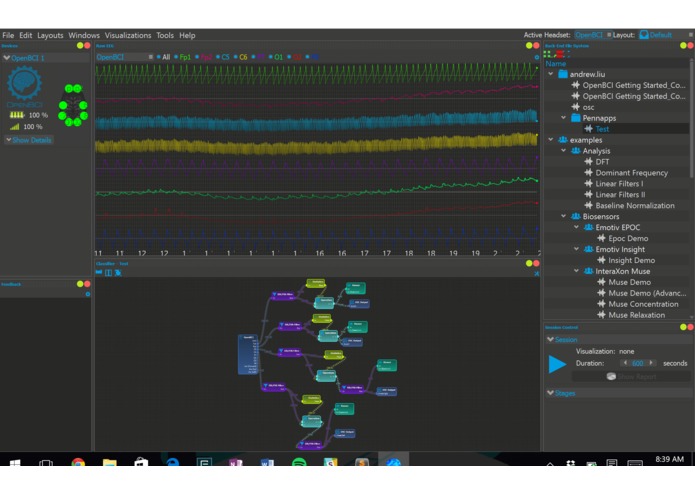Click the battery level indicator icon
The height and width of the screenshot is (494, 695).
click(16, 115)
